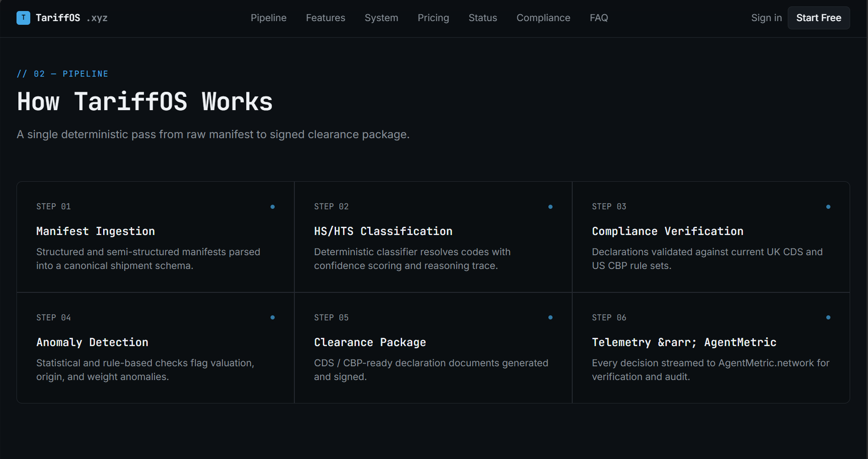Click the 'single deterministic pass' subtitle text
The image size is (868, 459).
click(213, 134)
